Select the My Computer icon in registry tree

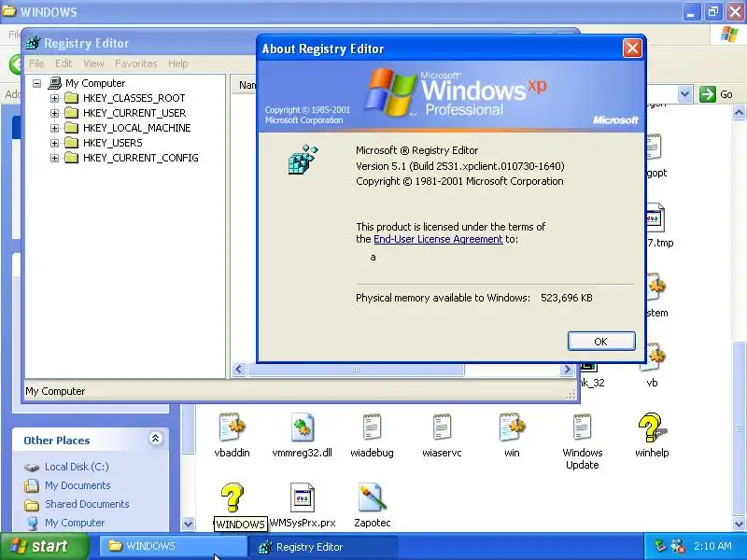[x=55, y=83]
